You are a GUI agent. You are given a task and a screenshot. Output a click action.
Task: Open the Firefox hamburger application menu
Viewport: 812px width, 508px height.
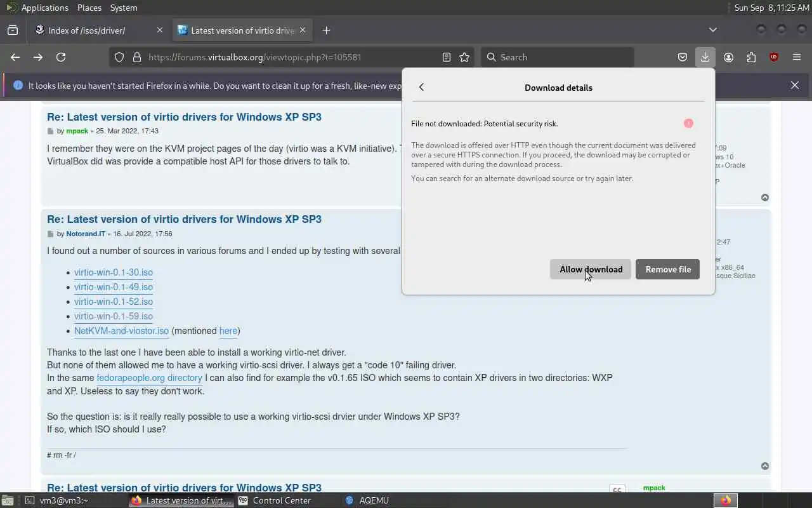pyautogui.click(x=797, y=57)
